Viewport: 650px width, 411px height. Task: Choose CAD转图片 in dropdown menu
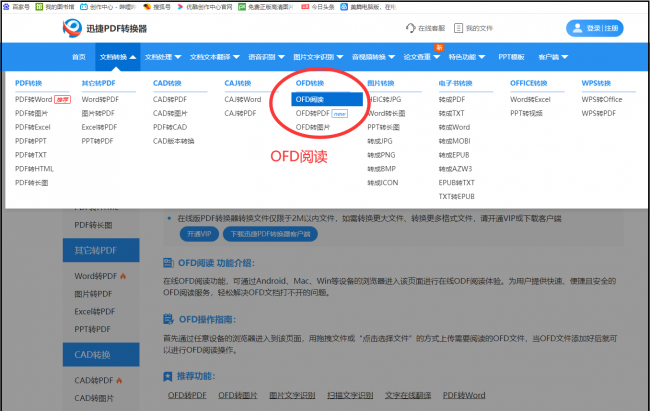click(170, 113)
